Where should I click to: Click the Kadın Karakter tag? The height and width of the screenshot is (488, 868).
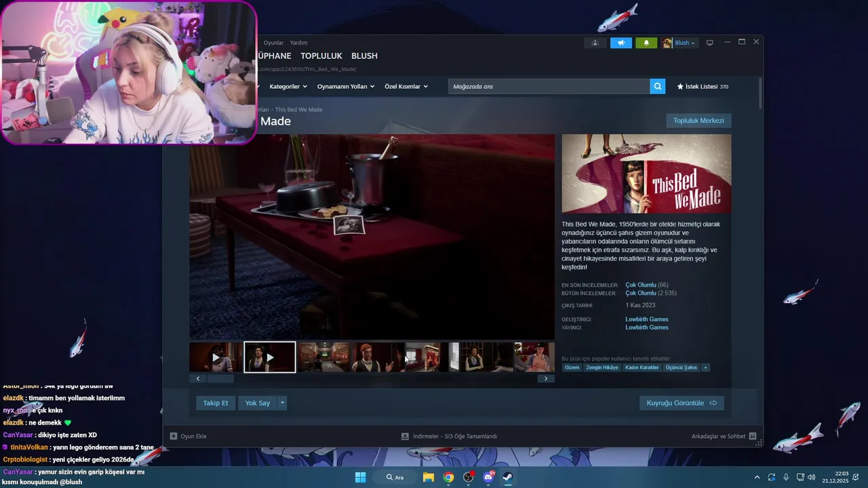642,367
